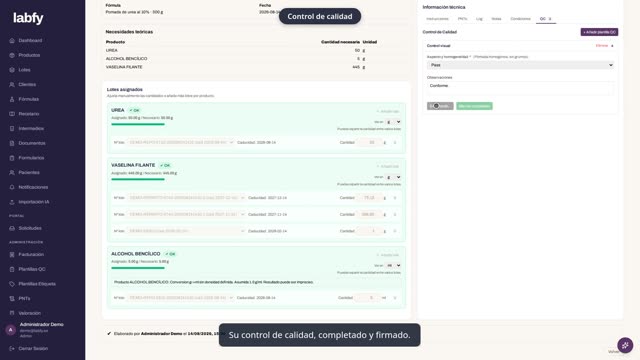Click the Observaciones text field containing Conforme
This screenshot has width=640, height=360.
click(520, 89)
